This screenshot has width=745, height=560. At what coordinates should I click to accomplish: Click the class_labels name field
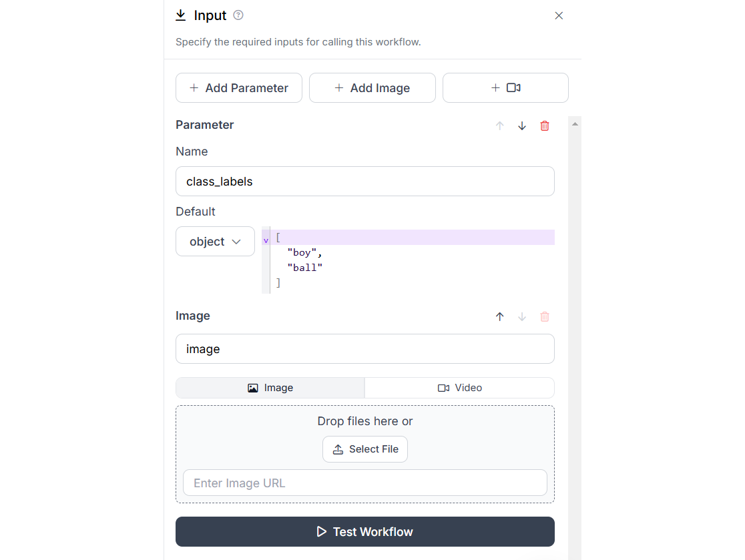pyautogui.click(x=365, y=182)
